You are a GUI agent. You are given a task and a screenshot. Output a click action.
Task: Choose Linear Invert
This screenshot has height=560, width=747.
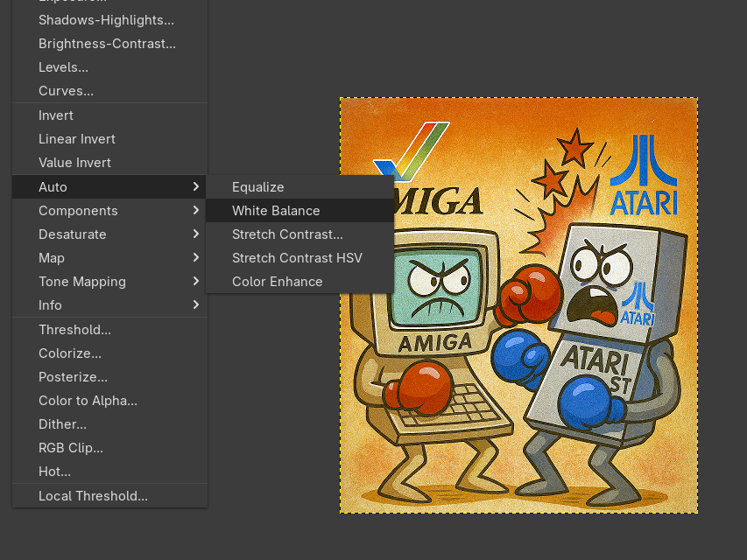[77, 139]
